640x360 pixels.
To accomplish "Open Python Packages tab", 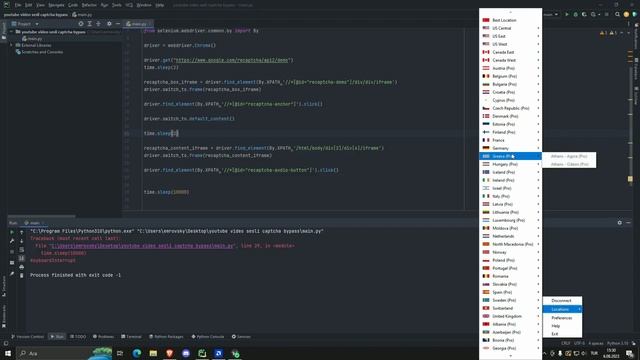I will [166, 337].
